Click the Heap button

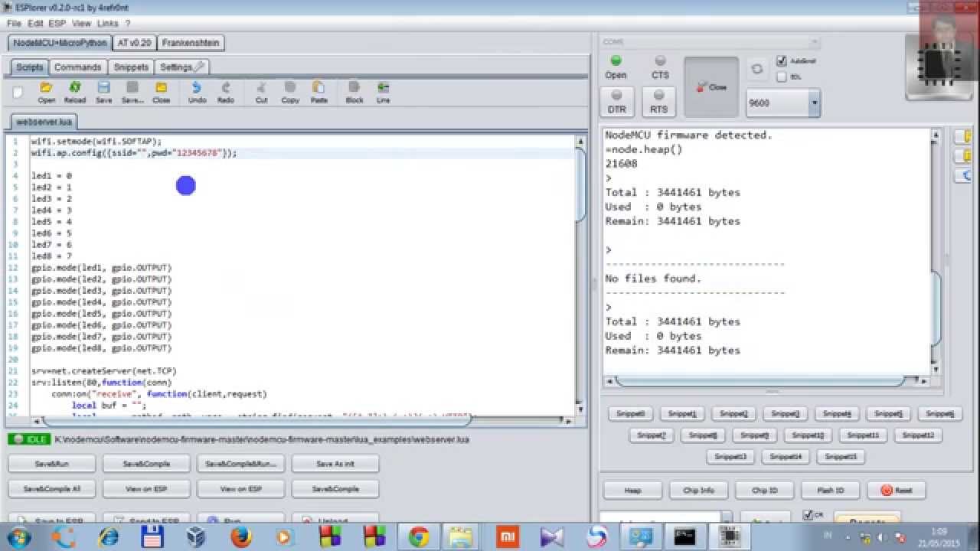coord(633,491)
